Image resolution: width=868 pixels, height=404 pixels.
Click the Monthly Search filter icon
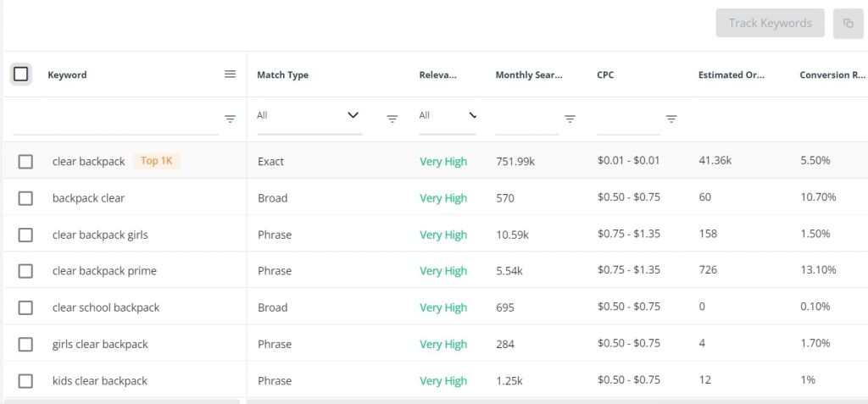570,119
